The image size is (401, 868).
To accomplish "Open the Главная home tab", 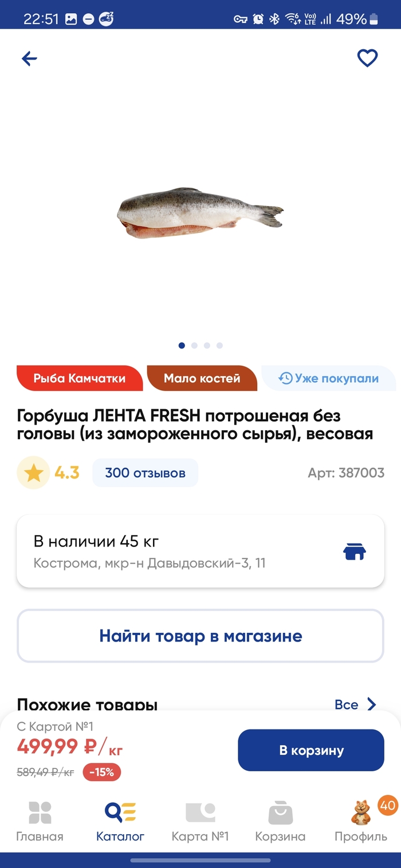I will click(x=40, y=821).
